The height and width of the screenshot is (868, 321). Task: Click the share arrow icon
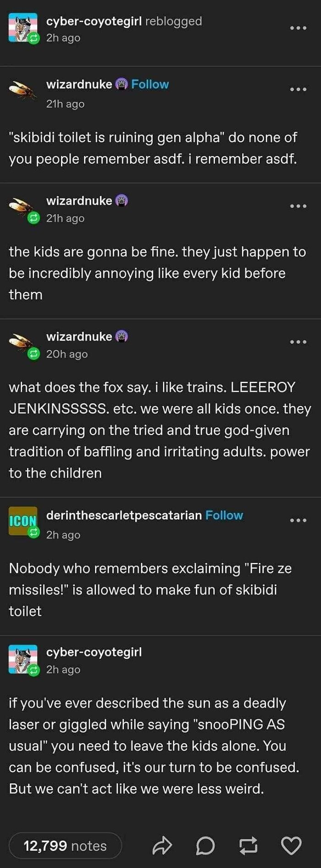pos(162,846)
